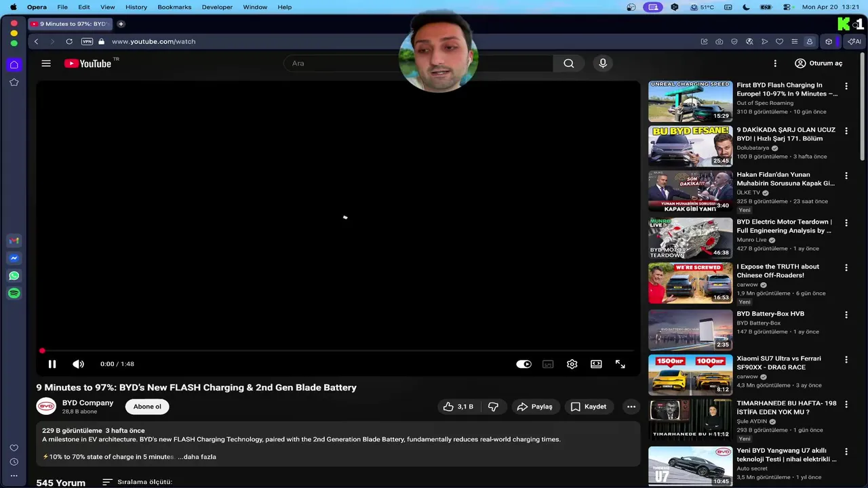Open the Bookmarks menu

(174, 7)
